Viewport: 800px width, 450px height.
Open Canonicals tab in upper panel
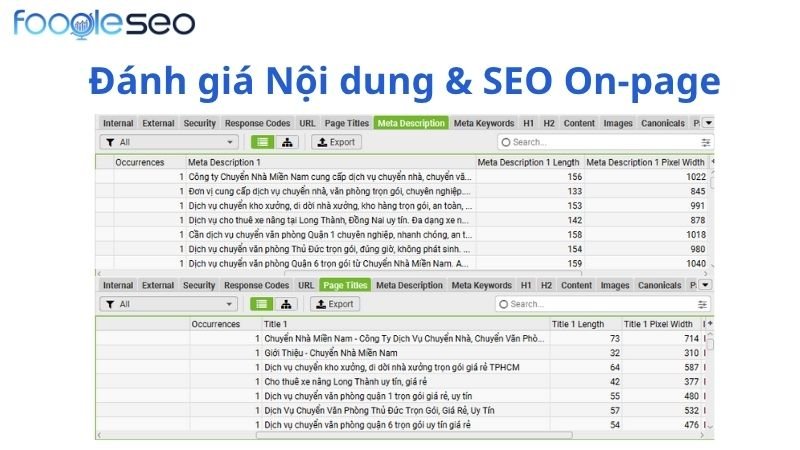pos(663,123)
